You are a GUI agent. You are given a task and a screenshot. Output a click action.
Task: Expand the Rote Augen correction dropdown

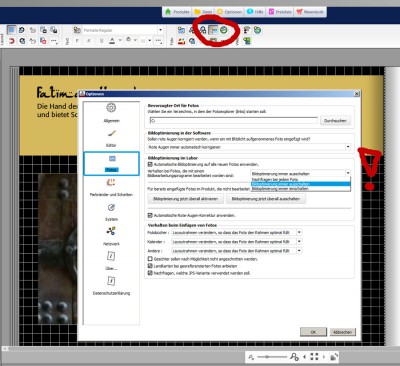pos(348,147)
